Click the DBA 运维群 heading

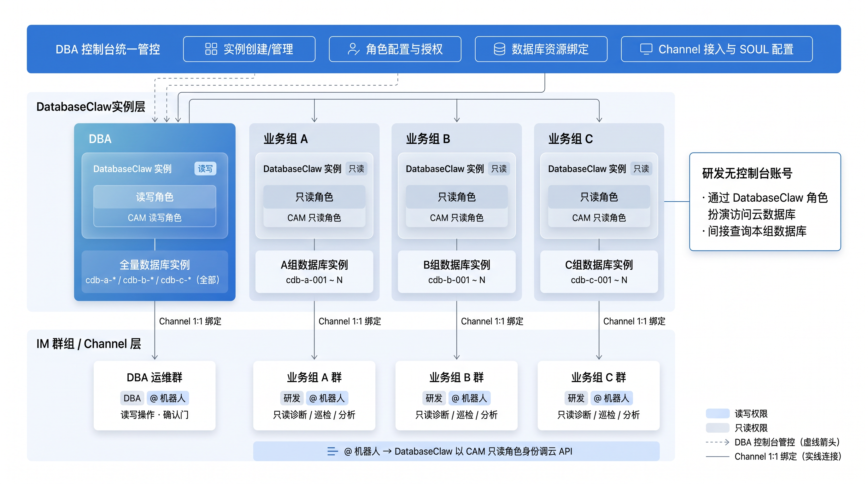(155, 377)
